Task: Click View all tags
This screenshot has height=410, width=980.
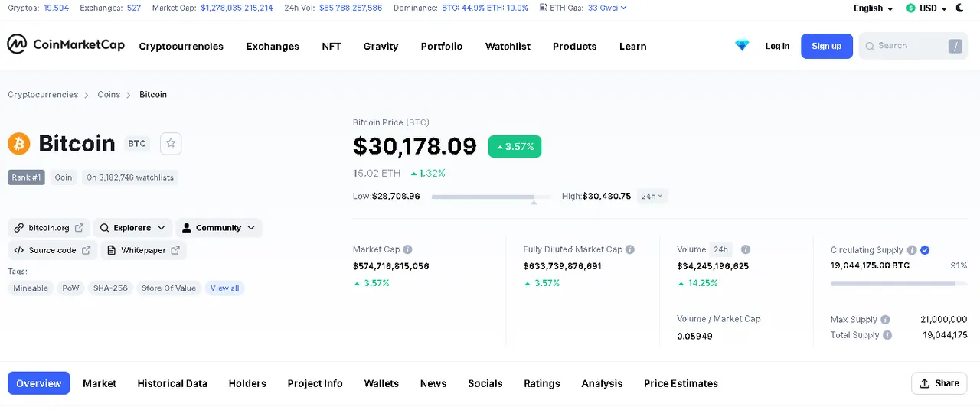Action: [x=224, y=288]
